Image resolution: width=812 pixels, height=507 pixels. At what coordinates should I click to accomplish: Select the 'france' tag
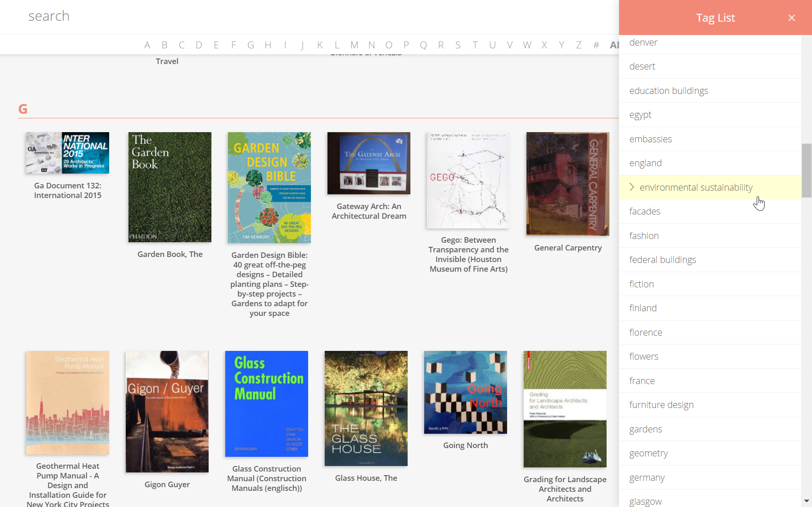[710, 381]
